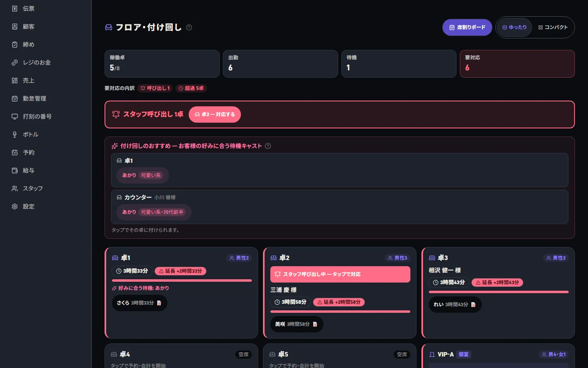Viewport: 588px width, 368px height.
Task: Open the note icon on さくら's chip
Action: (159, 303)
